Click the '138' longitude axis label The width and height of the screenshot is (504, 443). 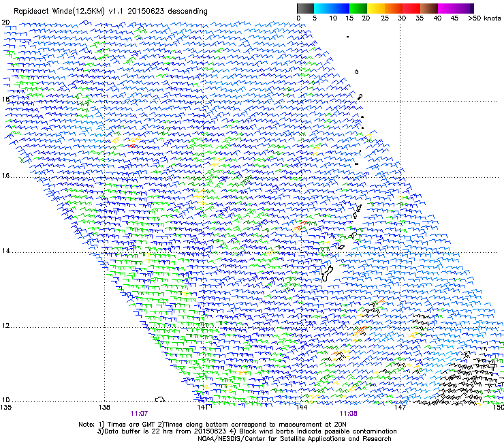coord(104,408)
